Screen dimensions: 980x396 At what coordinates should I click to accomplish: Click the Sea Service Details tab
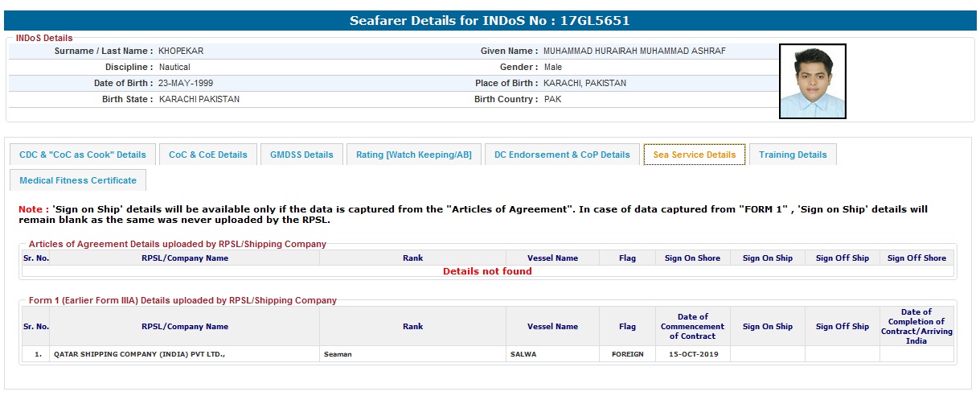click(694, 155)
